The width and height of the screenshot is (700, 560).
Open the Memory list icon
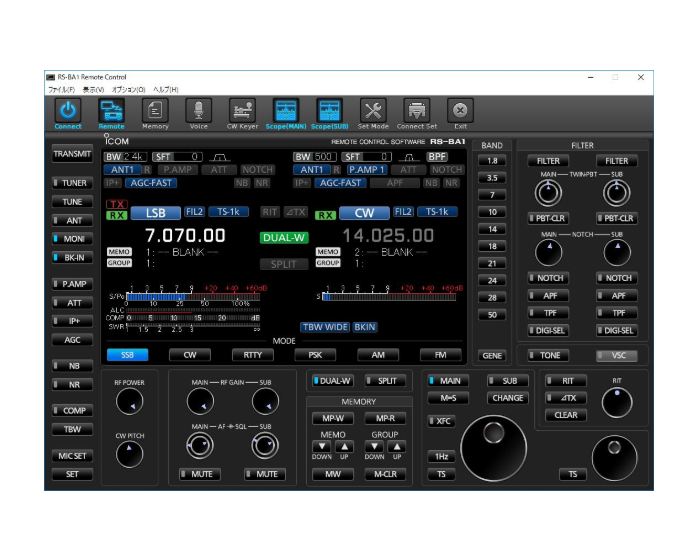155,110
